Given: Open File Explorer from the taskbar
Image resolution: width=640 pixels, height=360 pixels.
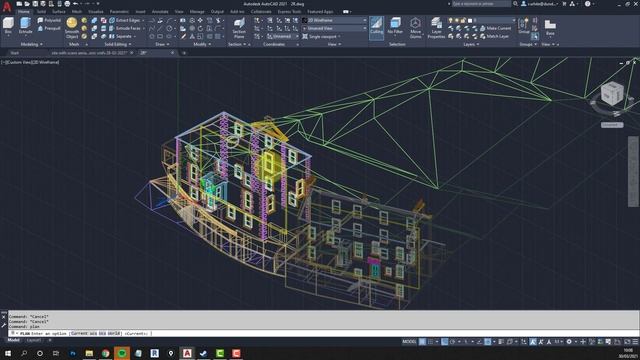Looking at the screenshot, I should click(x=89, y=353).
